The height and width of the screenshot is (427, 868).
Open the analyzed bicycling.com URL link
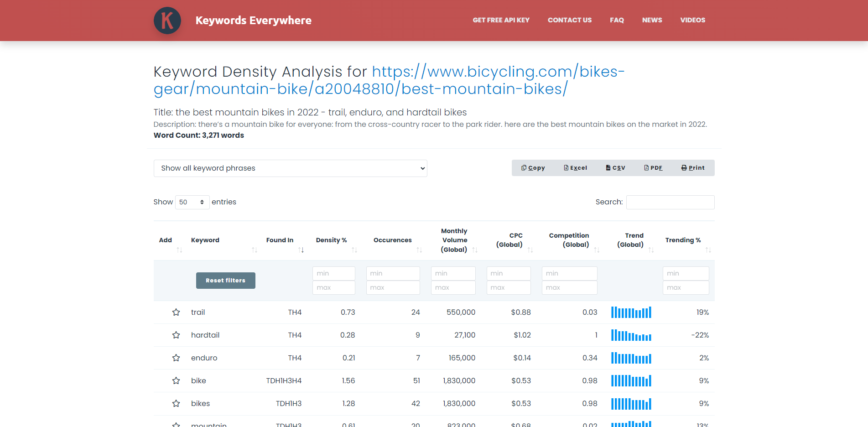pos(389,80)
